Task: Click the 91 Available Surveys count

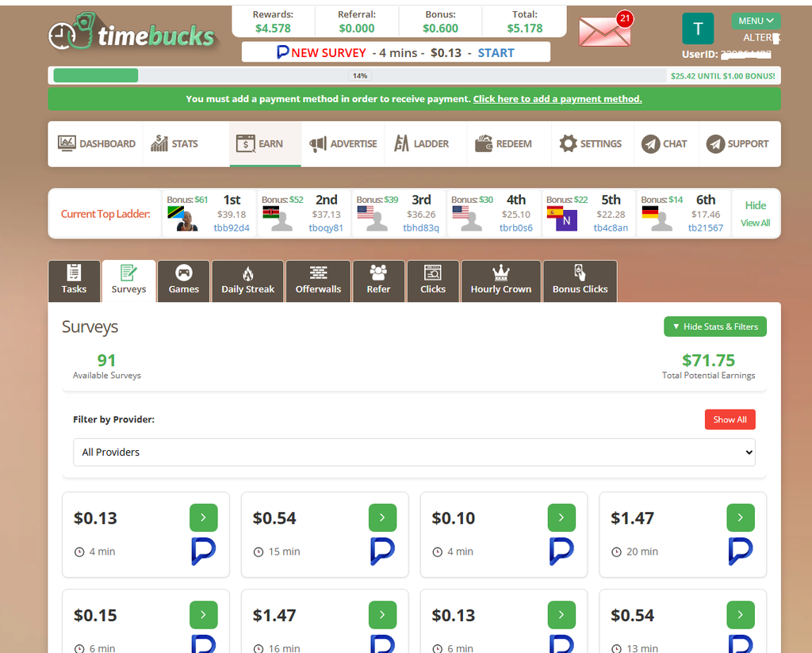Action: pos(107,360)
